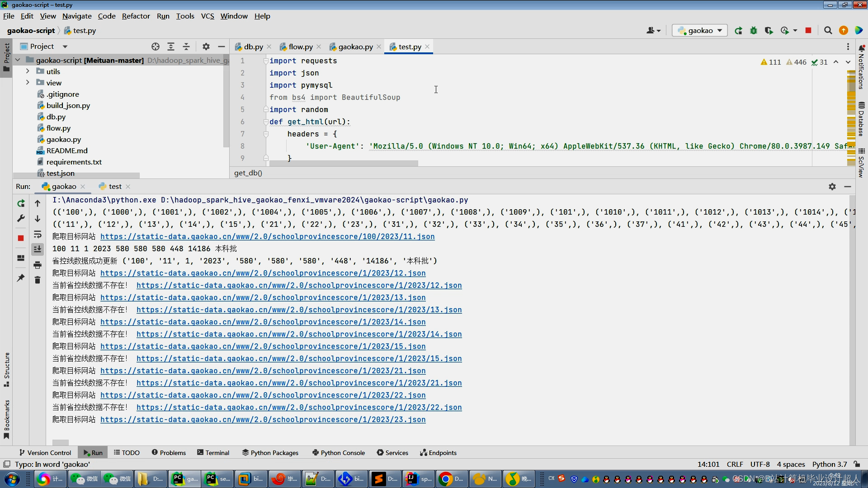Open gaokao run configuration dropdown
The height and width of the screenshot is (488, 868).
(700, 31)
